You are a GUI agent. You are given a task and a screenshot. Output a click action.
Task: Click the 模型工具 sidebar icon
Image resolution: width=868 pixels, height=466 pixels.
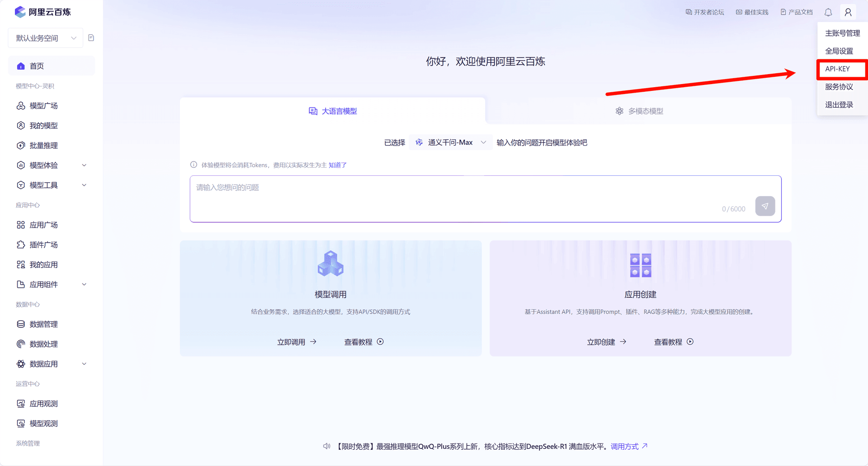tap(21, 185)
